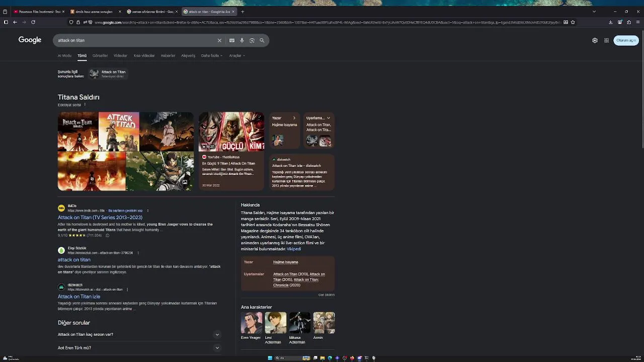Go forward with the browser arrow

pyautogui.click(x=24, y=22)
